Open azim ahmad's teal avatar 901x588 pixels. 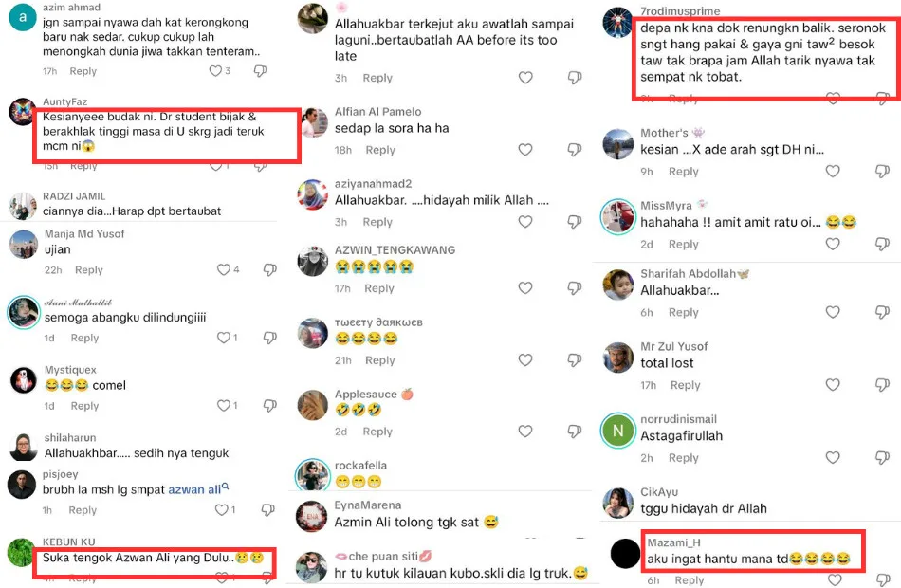pos(23,16)
